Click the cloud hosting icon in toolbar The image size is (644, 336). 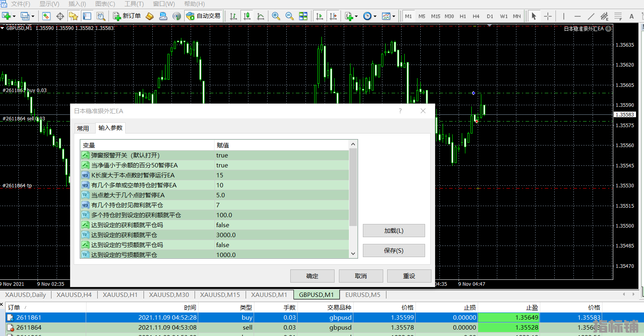pyautogui.click(x=163, y=16)
